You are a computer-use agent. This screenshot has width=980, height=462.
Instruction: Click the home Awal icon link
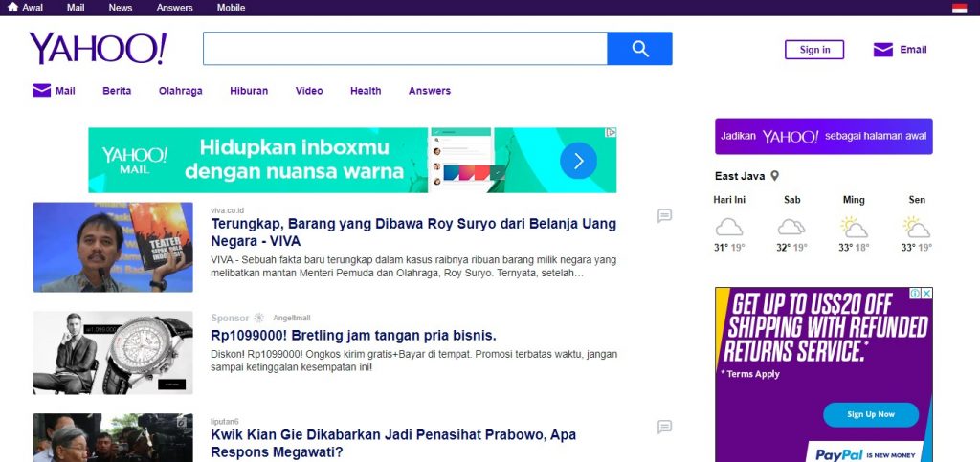pos(13,8)
